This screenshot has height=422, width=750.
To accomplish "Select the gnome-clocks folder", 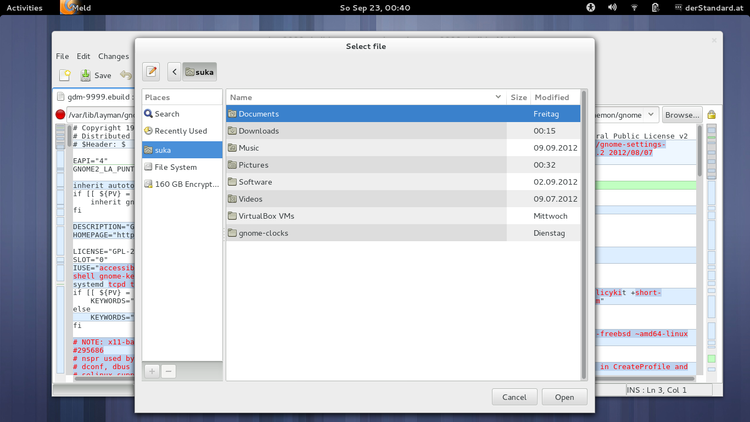I will [263, 233].
